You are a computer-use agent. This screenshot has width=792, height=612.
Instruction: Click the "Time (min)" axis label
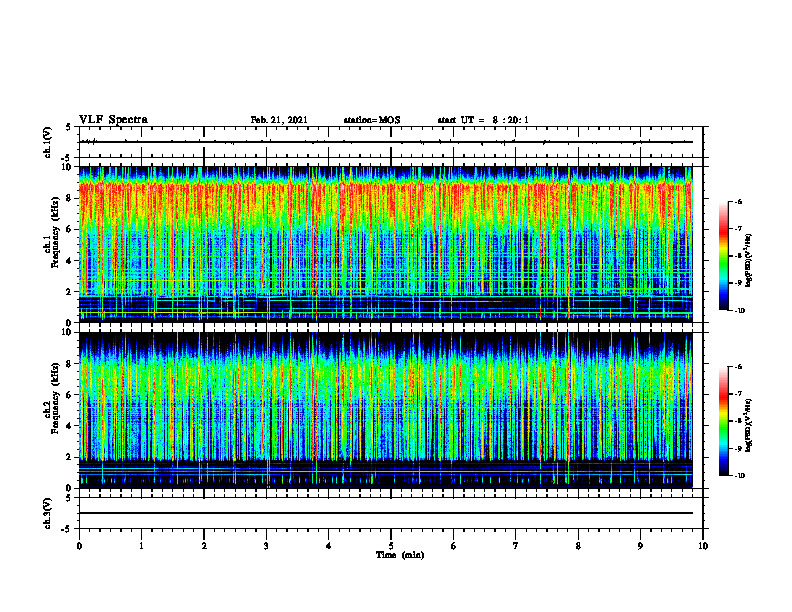tap(400, 555)
